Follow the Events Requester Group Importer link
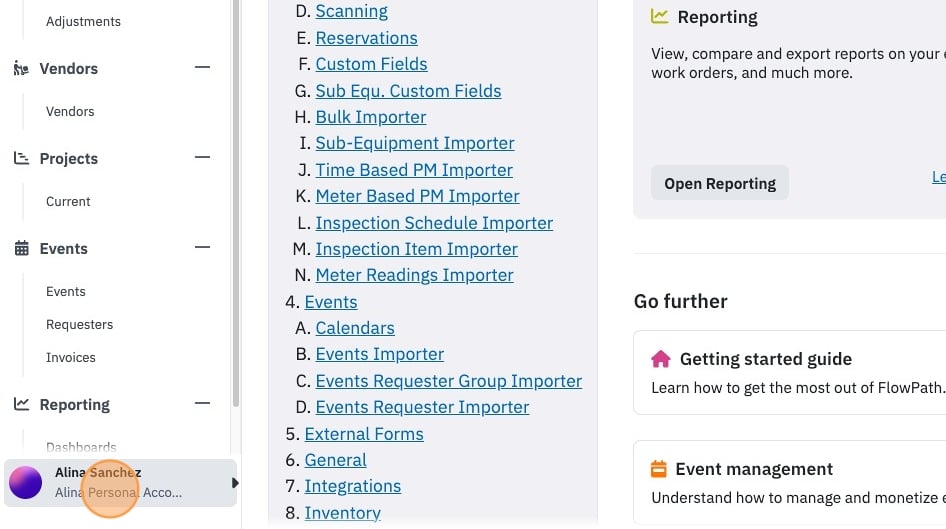This screenshot has width=946, height=529. point(448,381)
